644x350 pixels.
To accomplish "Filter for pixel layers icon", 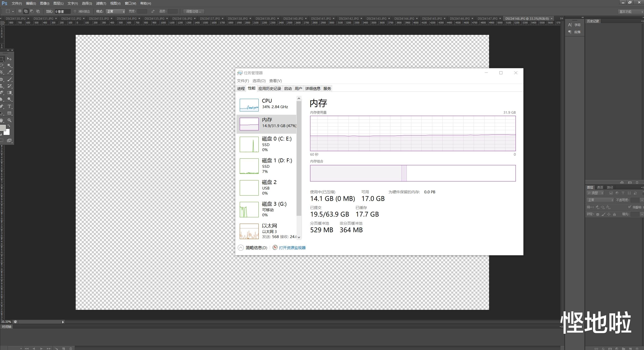I will pyautogui.click(x=611, y=193).
